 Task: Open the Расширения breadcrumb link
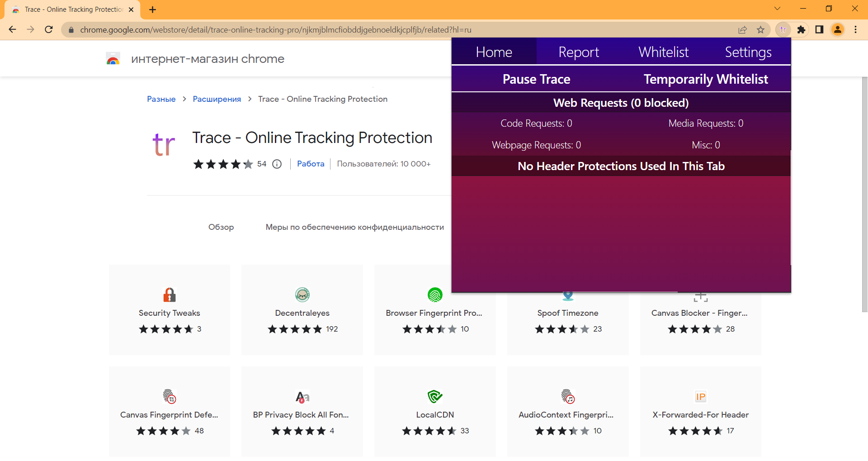(x=217, y=99)
